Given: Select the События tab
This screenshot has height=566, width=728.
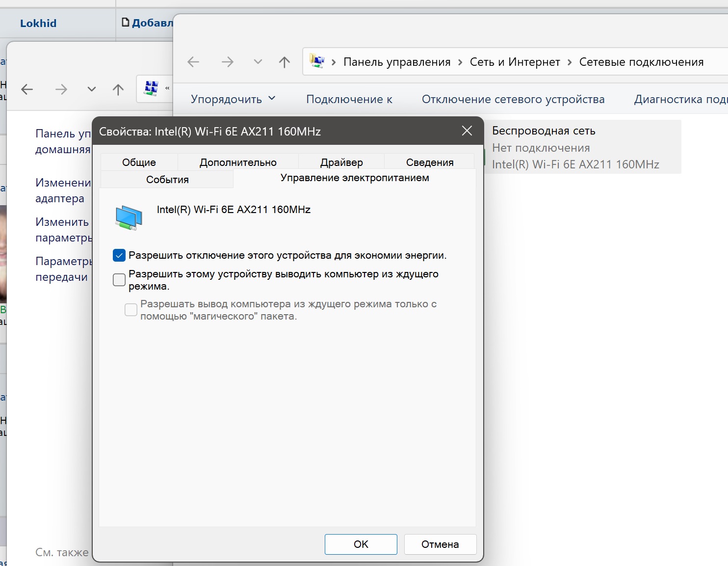Looking at the screenshot, I should click(167, 180).
